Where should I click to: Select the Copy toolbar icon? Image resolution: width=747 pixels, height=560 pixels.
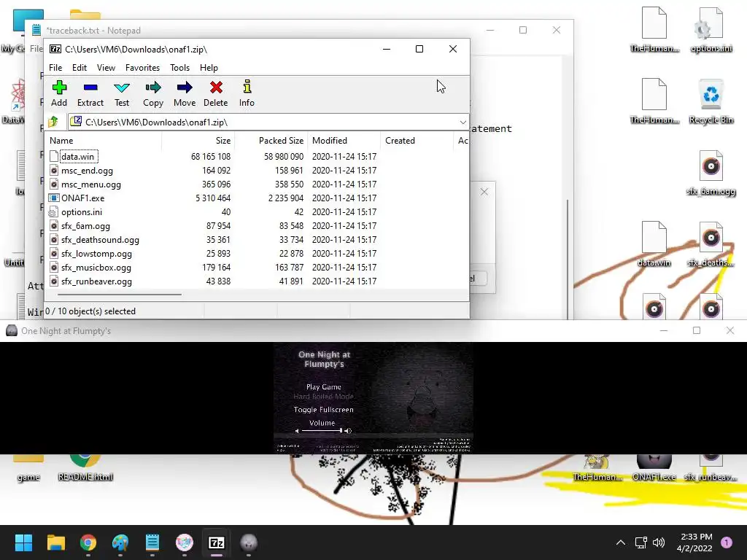(153, 94)
